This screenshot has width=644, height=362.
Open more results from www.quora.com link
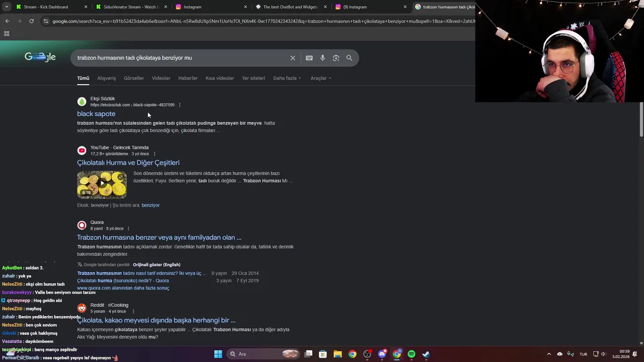tap(123, 288)
